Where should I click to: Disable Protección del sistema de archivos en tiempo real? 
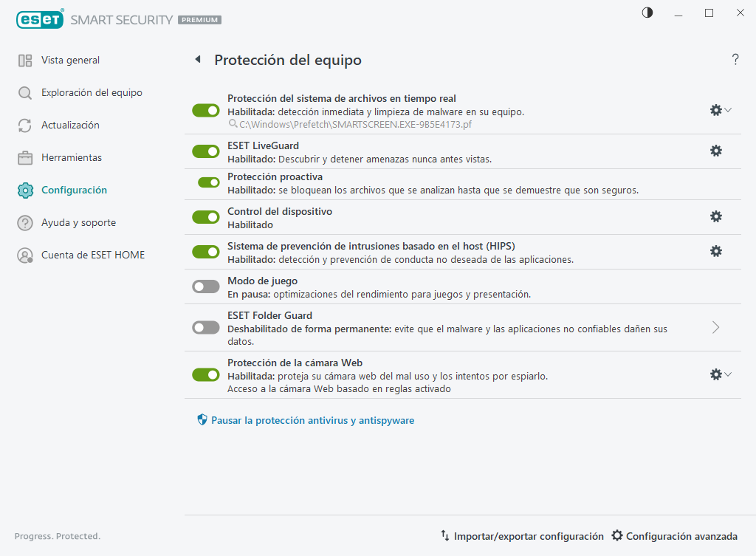205,110
